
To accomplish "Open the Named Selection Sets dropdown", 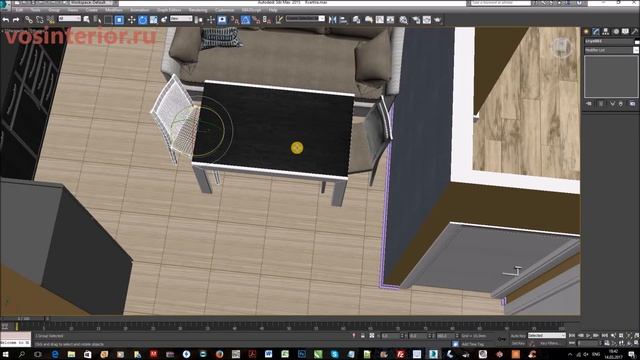I will tap(305, 19).
